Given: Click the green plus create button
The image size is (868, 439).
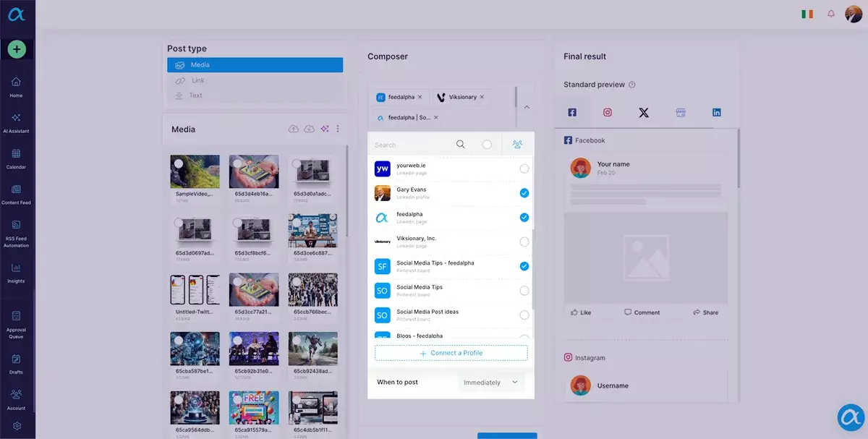Looking at the screenshot, I should pos(17,49).
